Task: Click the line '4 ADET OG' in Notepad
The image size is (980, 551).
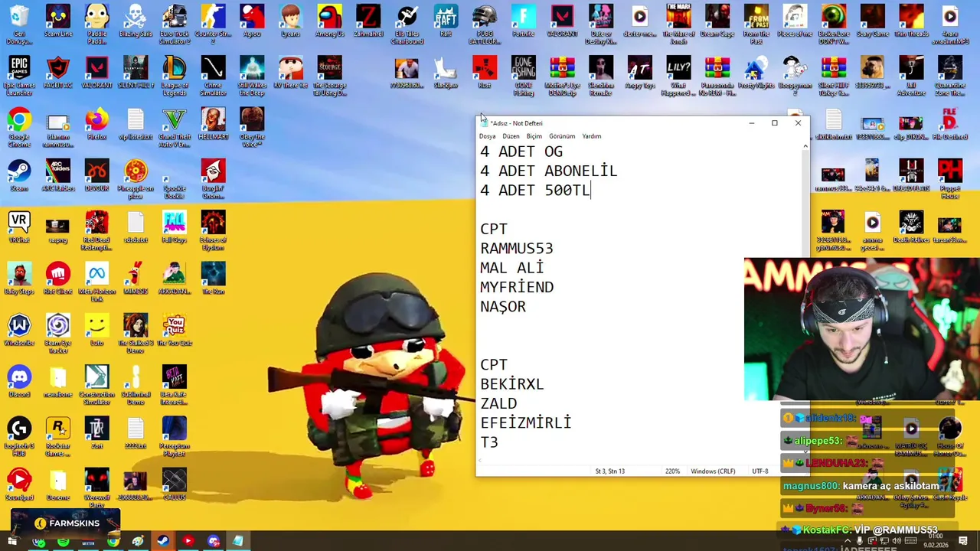Action: coord(521,152)
